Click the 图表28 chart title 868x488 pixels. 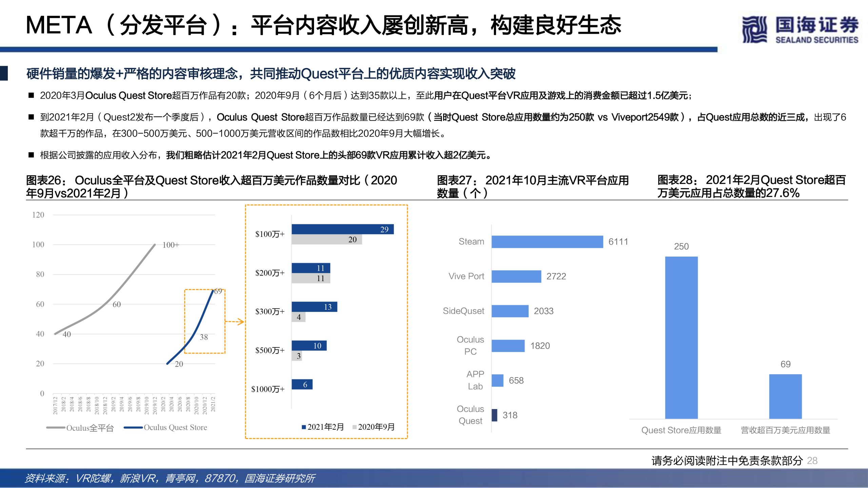point(752,186)
